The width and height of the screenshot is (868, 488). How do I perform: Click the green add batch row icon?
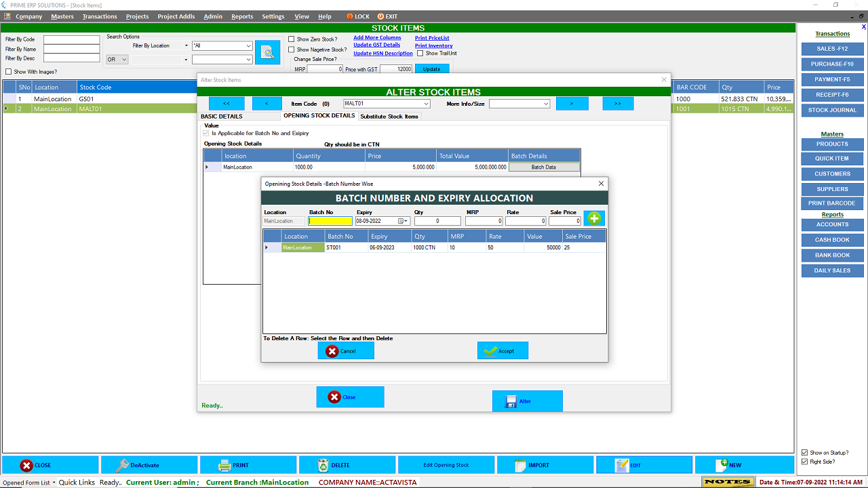click(x=594, y=218)
